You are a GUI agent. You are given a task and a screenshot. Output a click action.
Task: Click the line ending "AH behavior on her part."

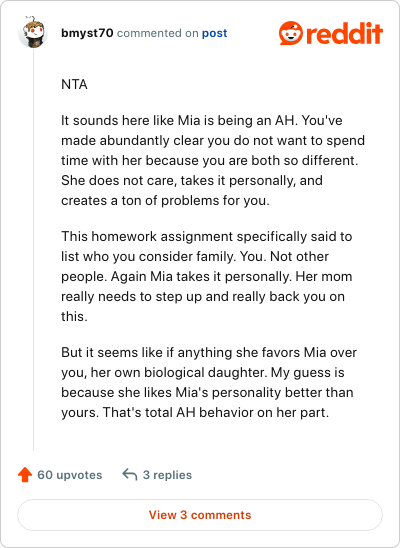[195, 412]
